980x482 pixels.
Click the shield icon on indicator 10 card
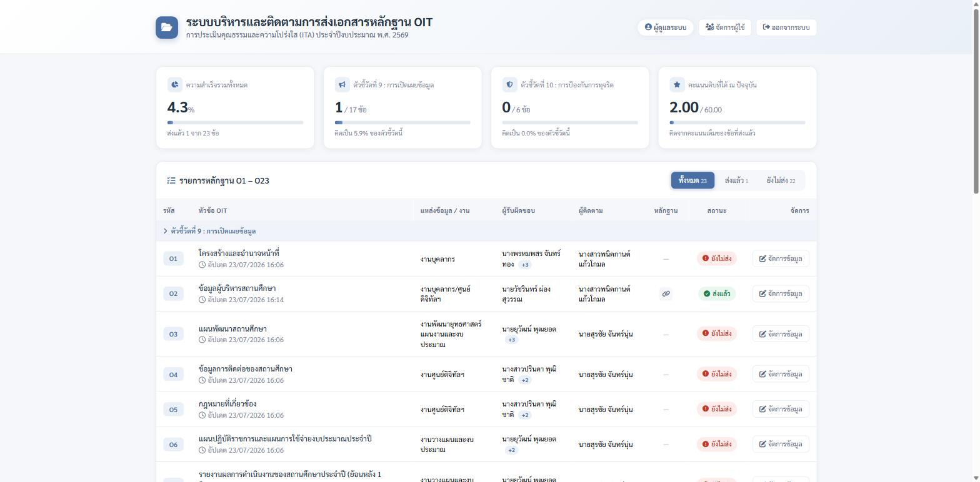tap(509, 84)
